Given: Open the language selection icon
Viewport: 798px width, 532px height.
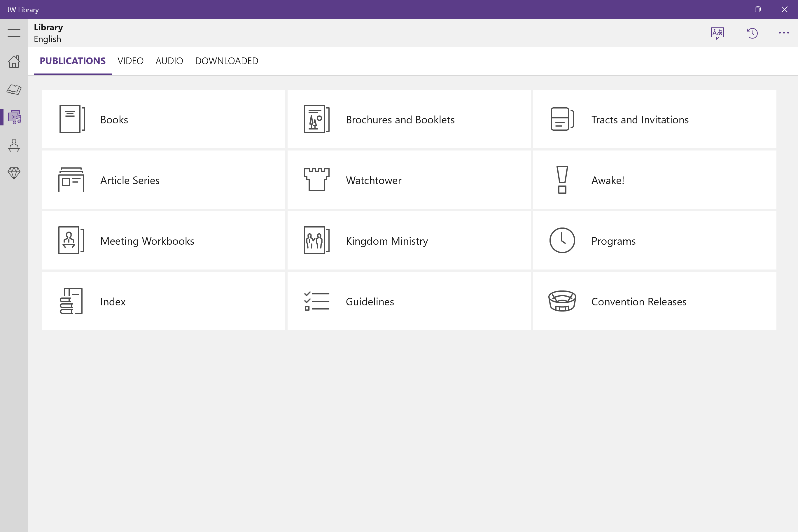Looking at the screenshot, I should click(x=717, y=33).
